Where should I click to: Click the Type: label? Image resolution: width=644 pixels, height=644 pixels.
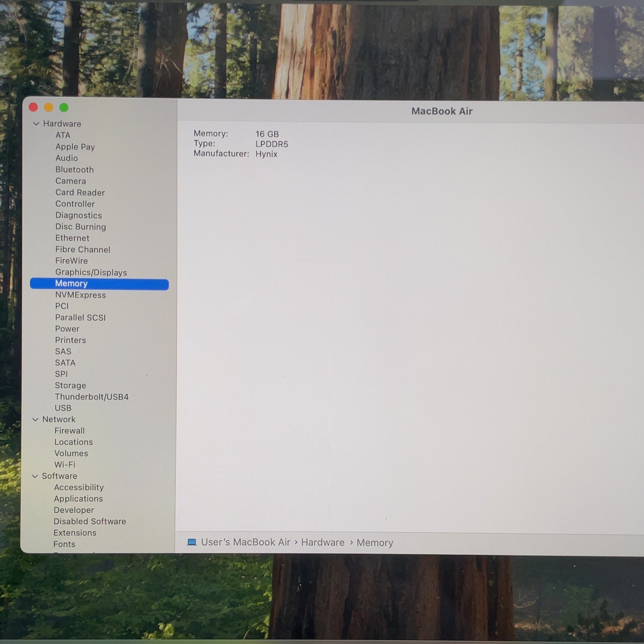204,143
